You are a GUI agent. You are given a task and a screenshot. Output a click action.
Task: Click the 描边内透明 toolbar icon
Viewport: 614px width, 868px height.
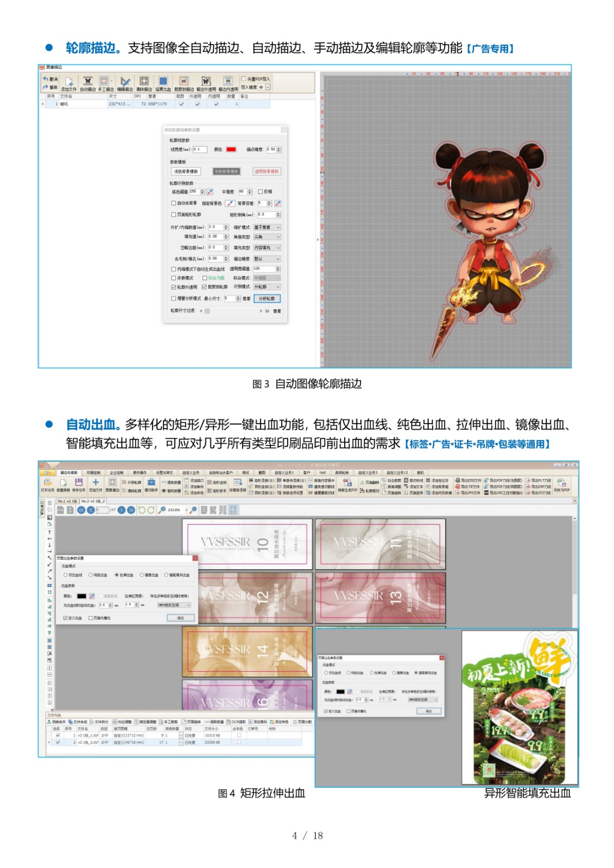(x=228, y=83)
